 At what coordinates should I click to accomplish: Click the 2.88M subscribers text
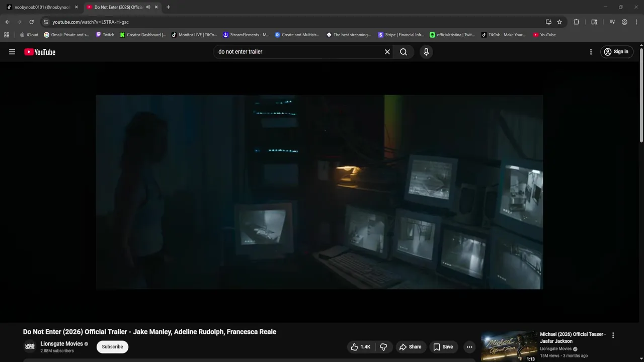point(57,351)
